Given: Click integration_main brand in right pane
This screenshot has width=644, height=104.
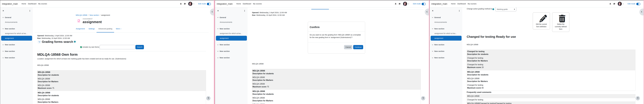Looking at the screenshot, I should click(x=439, y=4).
